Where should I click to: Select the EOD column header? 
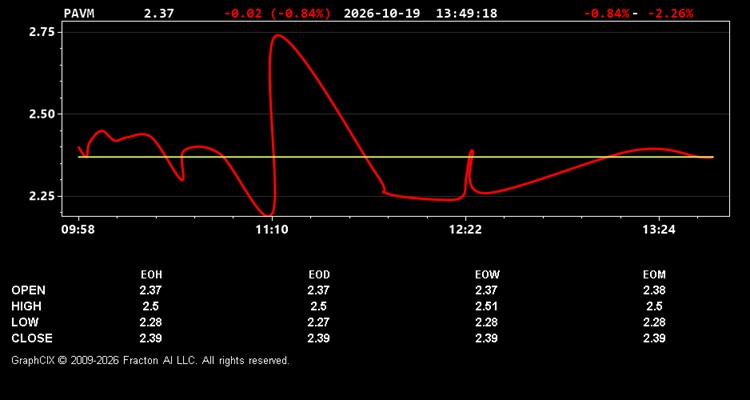319,275
